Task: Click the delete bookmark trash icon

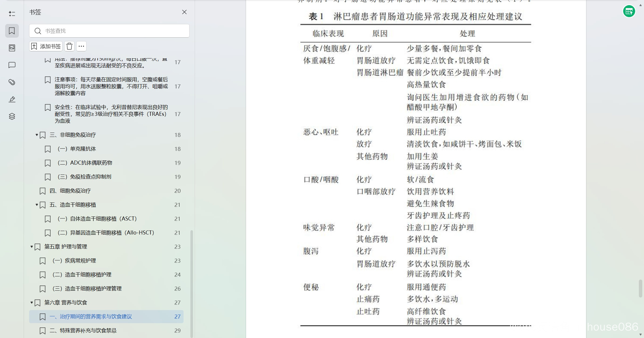Action: click(x=69, y=46)
